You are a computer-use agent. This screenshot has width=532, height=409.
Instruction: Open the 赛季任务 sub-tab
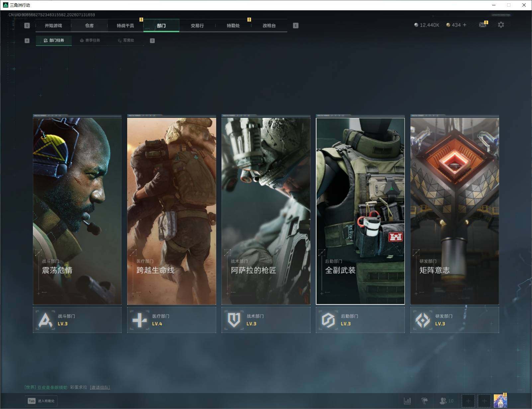click(x=90, y=41)
